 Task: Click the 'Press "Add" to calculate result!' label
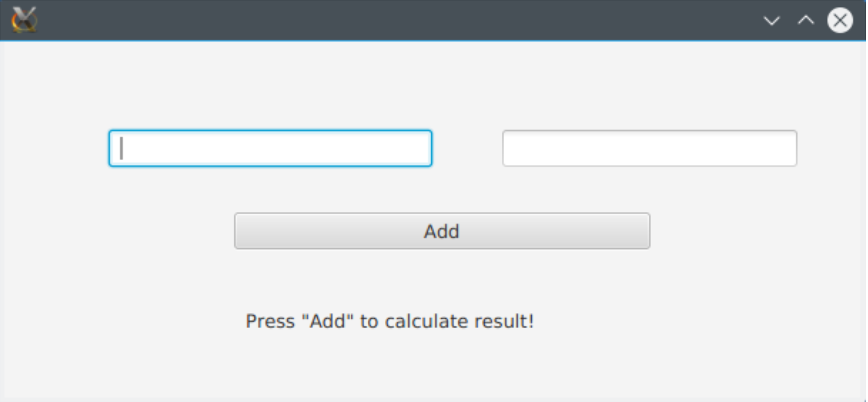(389, 321)
